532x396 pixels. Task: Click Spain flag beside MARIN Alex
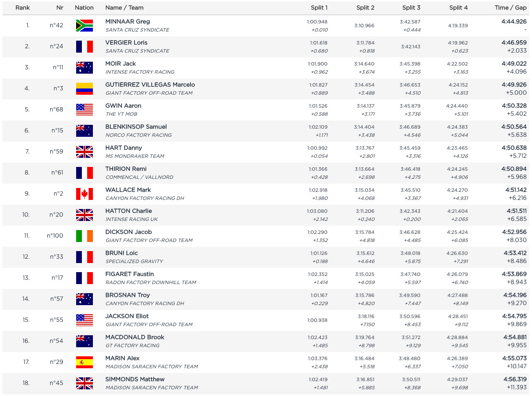coord(84,362)
